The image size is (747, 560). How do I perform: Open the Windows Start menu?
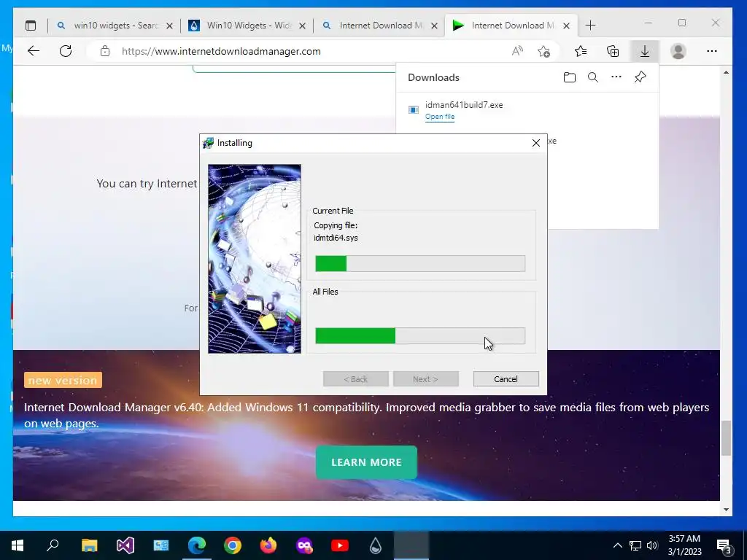(18, 545)
